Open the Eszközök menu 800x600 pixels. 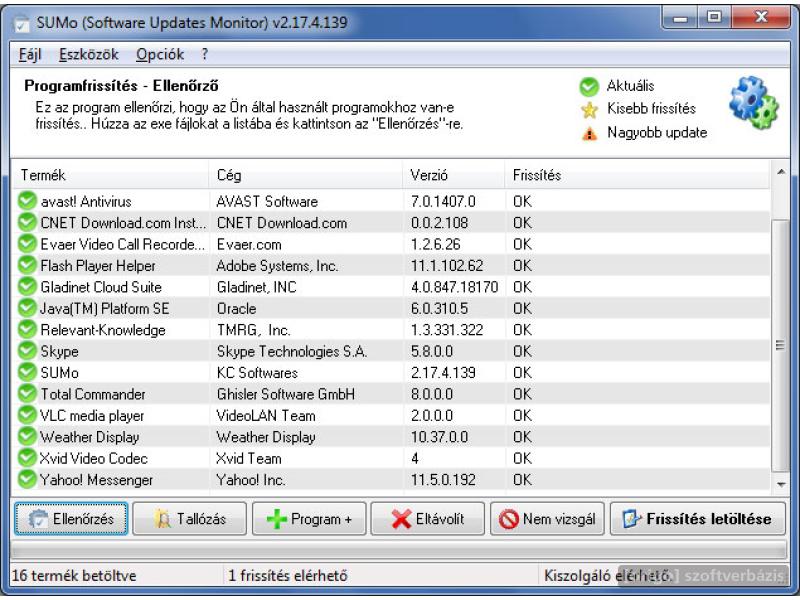click(x=89, y=54)
